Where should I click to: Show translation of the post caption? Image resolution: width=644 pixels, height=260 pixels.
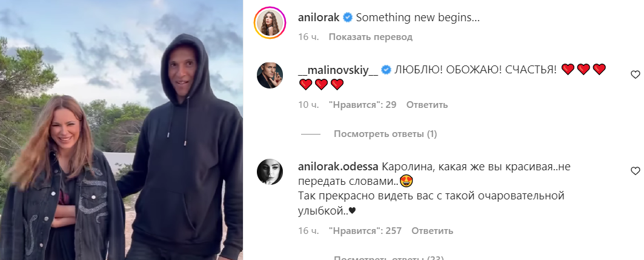pos(370,37)
